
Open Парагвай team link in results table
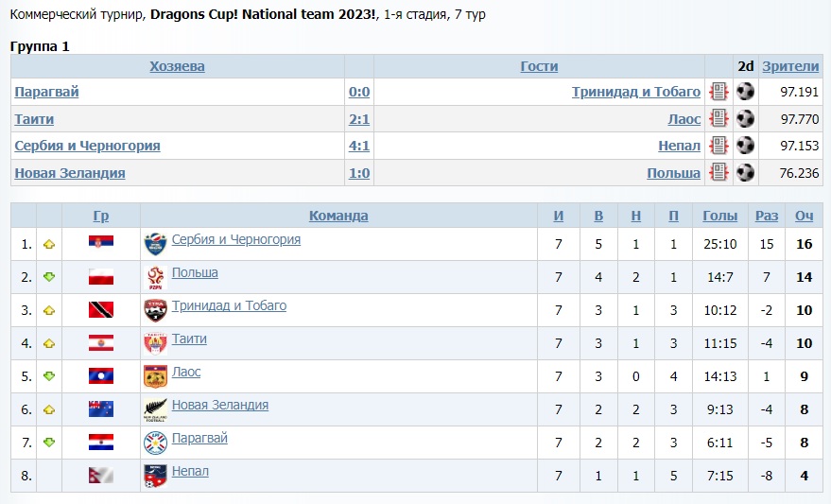pyautogui.click(x=46, y=92)
